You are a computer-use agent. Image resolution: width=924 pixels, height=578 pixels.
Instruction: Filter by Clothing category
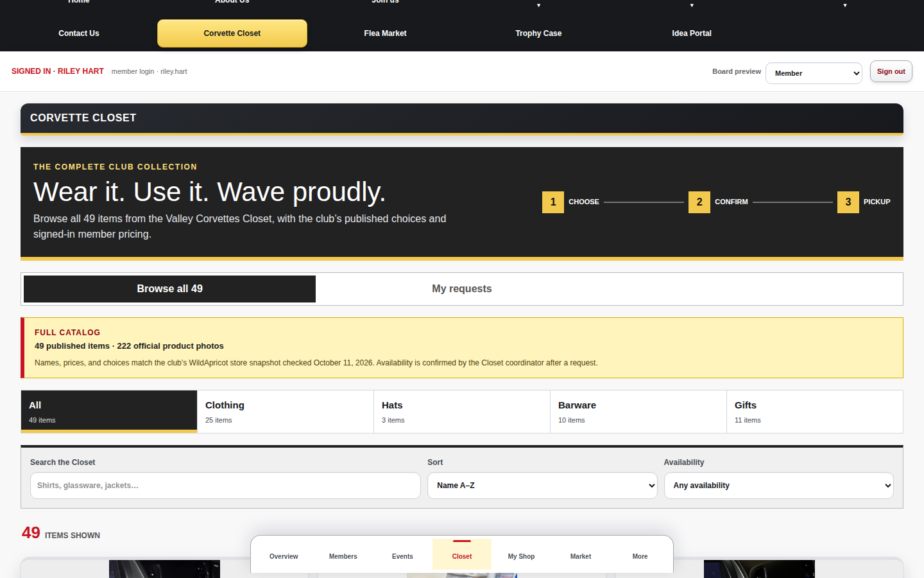pos(286,412)
